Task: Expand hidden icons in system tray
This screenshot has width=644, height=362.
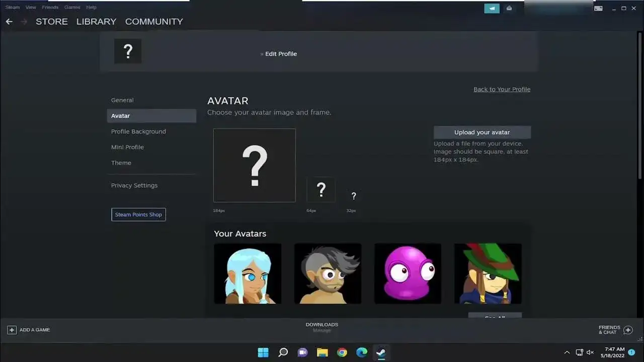Action: click(567, 352)
